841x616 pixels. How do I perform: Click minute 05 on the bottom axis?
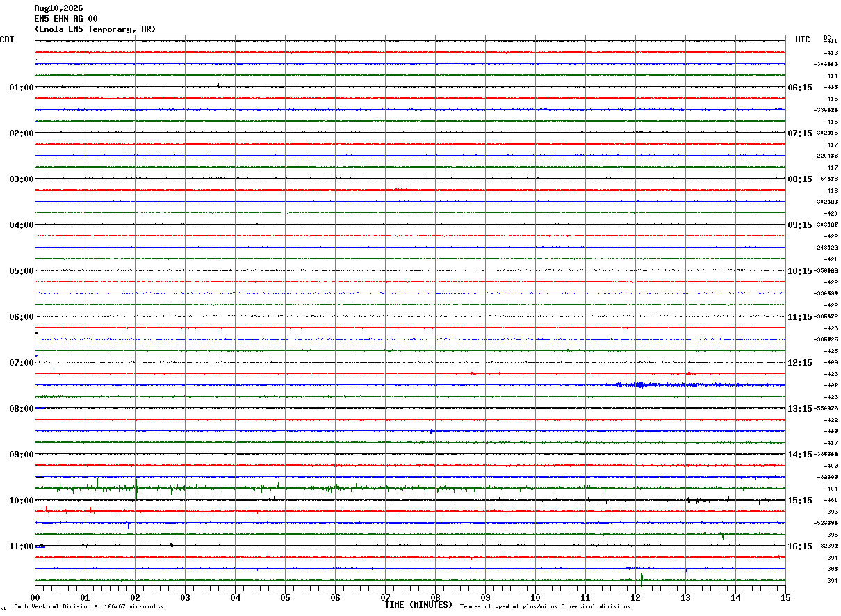[285, 597]
